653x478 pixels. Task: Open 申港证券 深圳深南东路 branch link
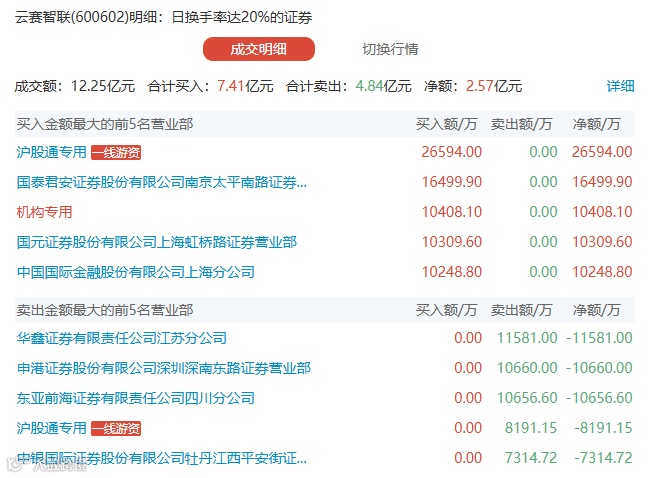coord(164,368)
